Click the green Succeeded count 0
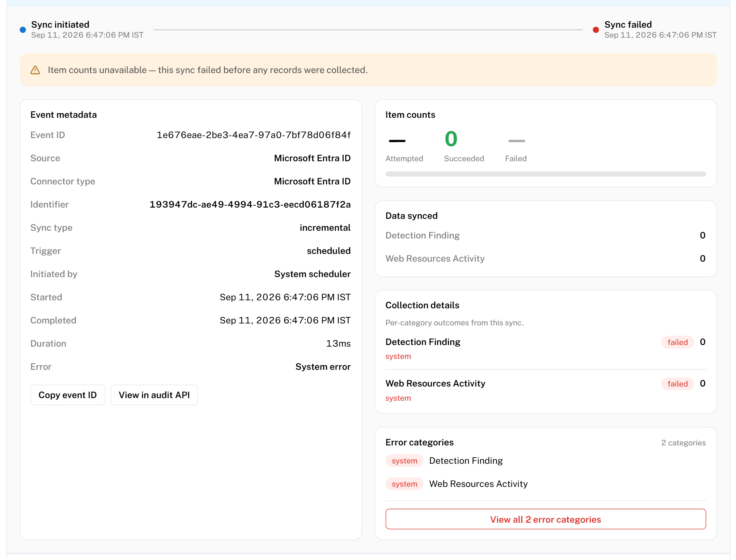 [451, 139]
